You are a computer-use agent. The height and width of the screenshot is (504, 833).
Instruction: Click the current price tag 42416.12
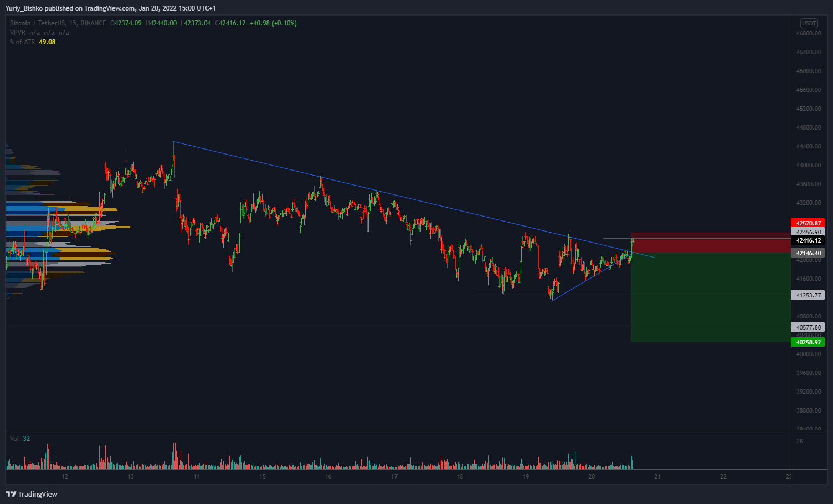[808, 240]
